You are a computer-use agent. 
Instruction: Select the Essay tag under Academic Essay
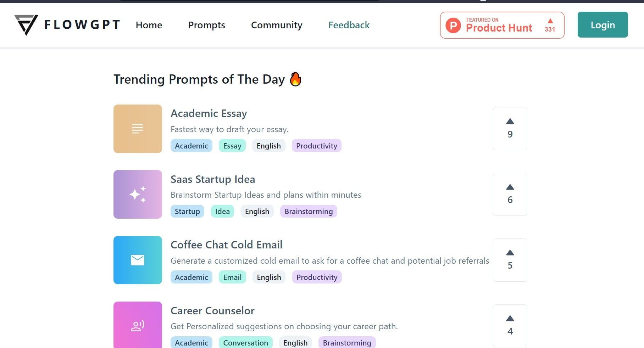click(x=232, y=146)
